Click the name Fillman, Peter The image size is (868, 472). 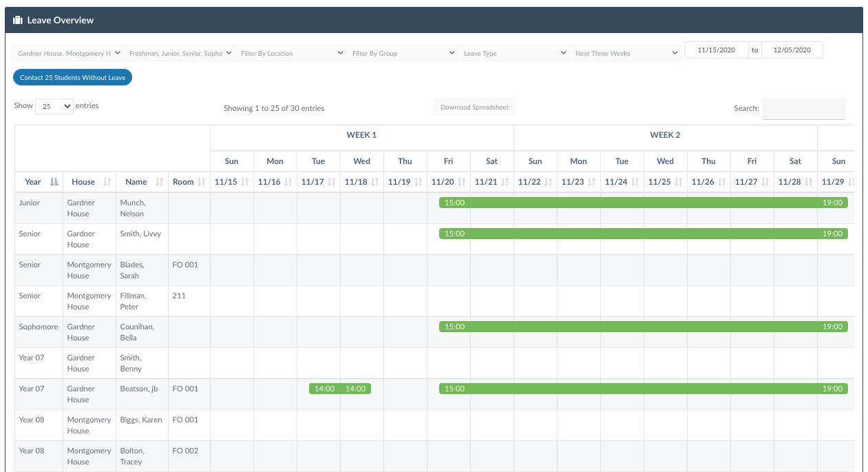[x=131, y=301]
